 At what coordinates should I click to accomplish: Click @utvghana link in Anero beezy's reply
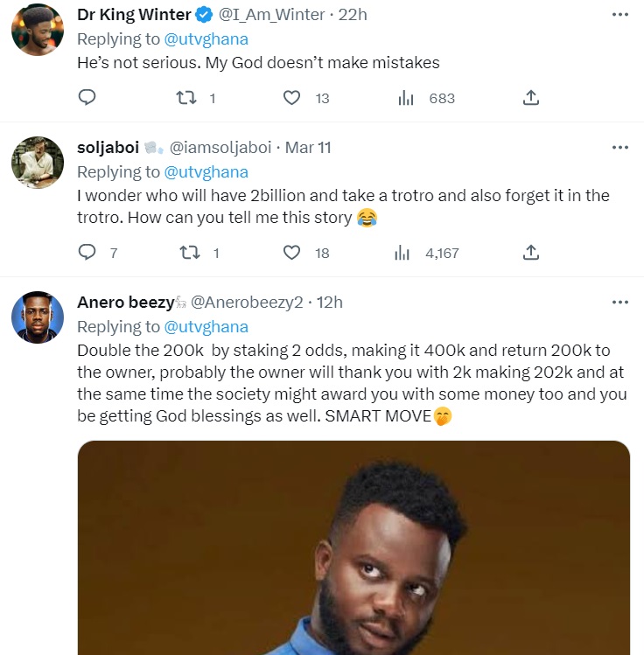(206, 326)
